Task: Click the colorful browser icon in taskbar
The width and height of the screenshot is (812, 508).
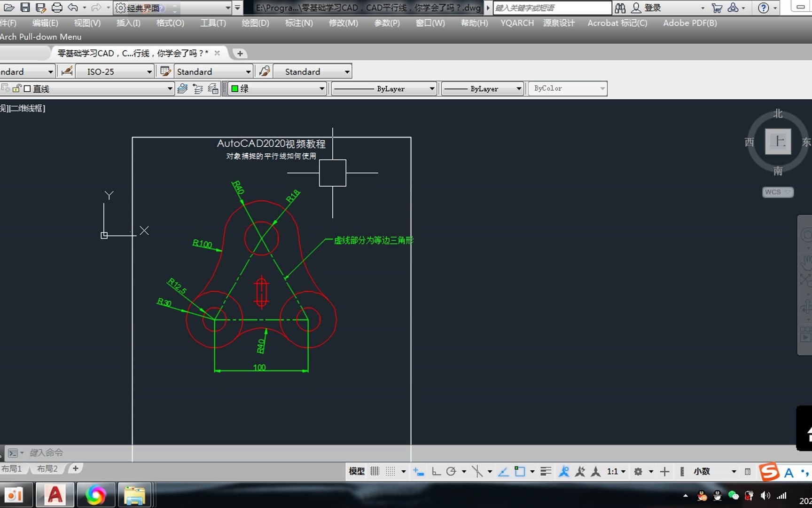Action: [95, 495]
